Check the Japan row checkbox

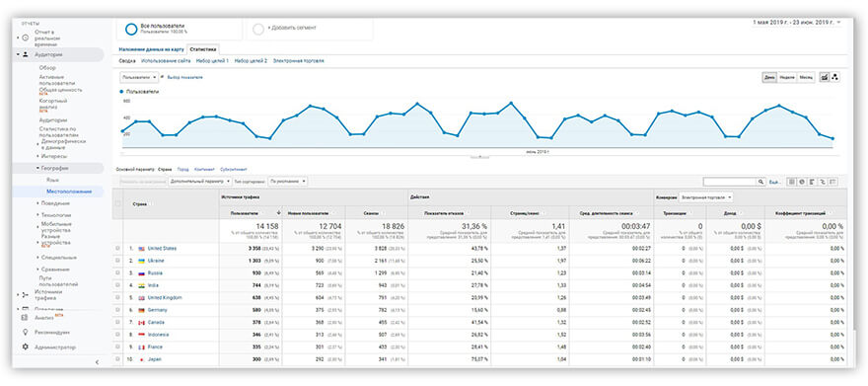point(117,359)
